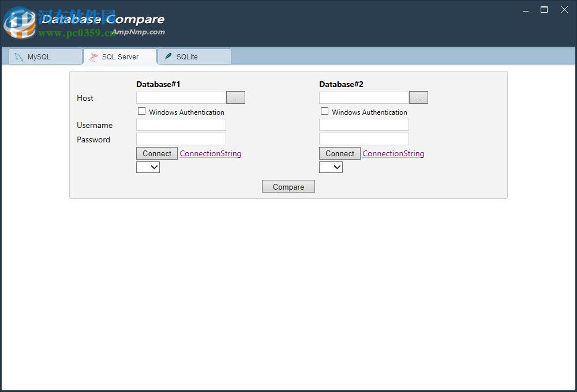
Task: Open the browse dialog for Database#2 host
Action: coord(418,97)
